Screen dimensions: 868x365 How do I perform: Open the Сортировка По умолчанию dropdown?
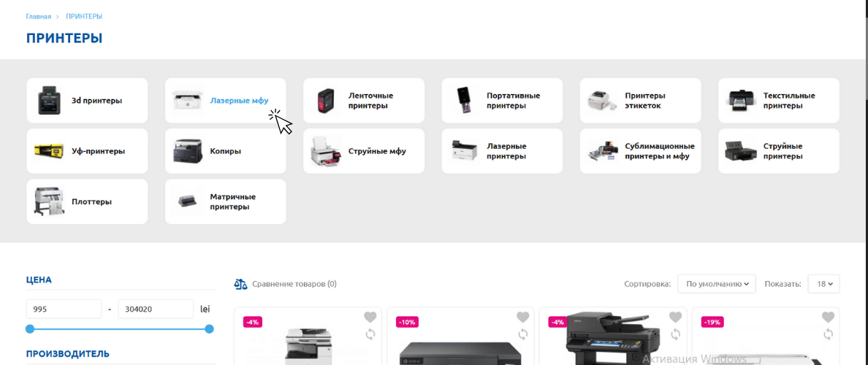pyautogui.click(x=717, y=284)
